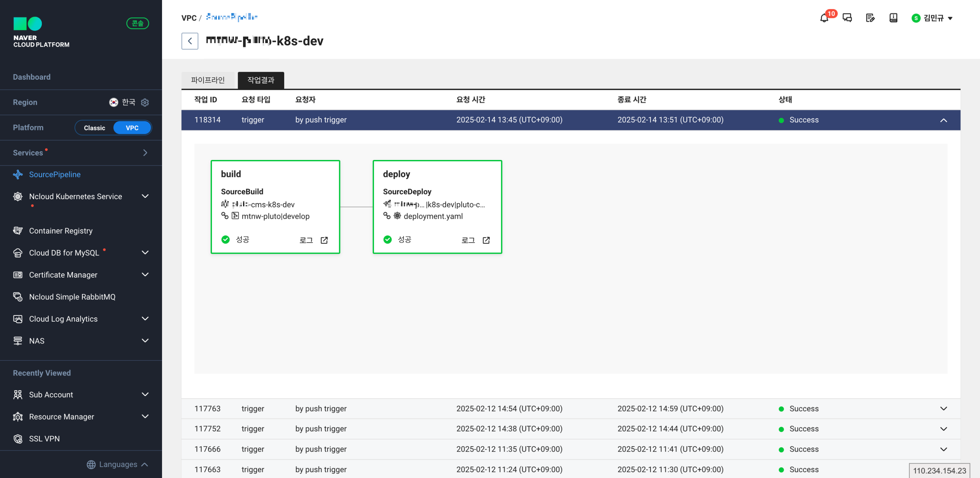Select the VPC platform option

132,128
